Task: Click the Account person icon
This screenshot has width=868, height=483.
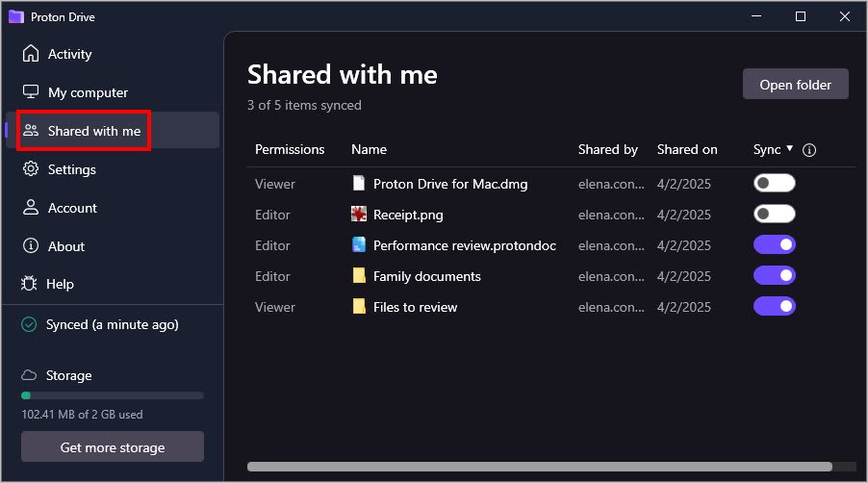Action: tap(31, 207)
